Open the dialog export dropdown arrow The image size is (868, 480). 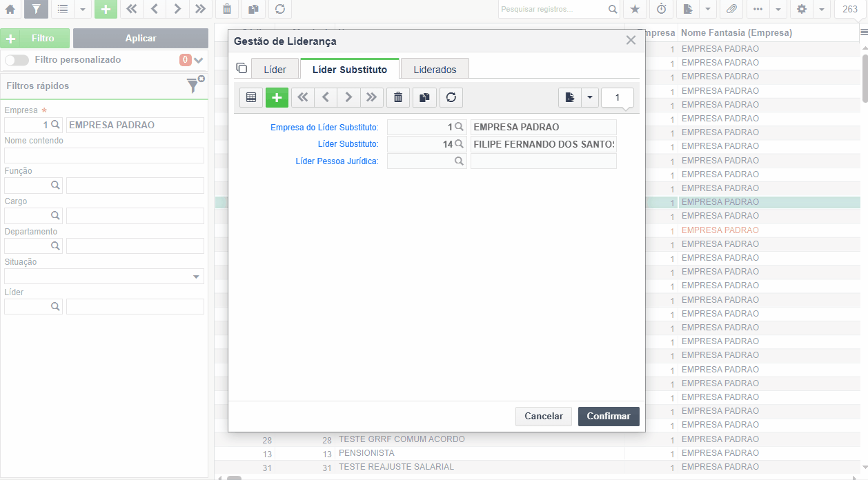[589, 97]
